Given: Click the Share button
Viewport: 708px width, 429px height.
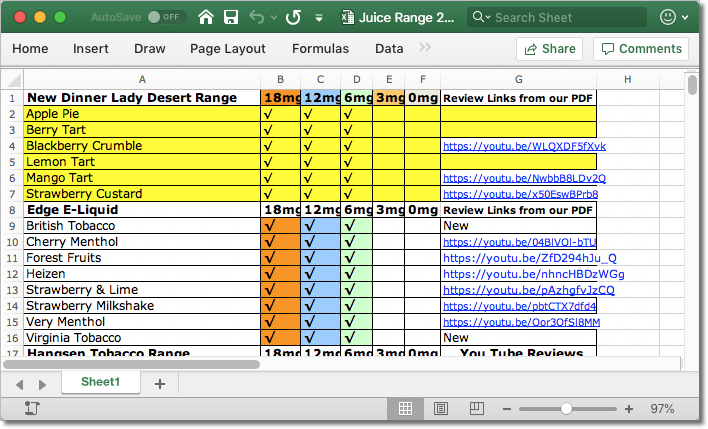Looking at the screenshot, I should coord(549,49).
